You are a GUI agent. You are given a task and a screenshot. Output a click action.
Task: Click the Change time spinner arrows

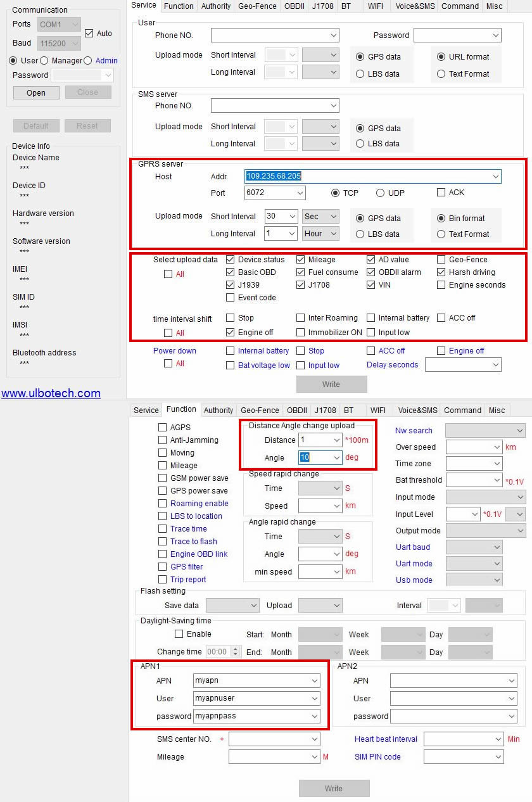pyautogui.click(x=236, y=652)
